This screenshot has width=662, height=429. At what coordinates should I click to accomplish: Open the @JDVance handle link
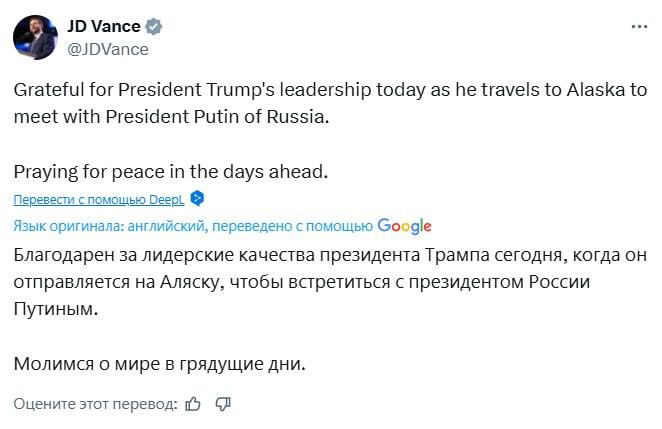point(107,49)
